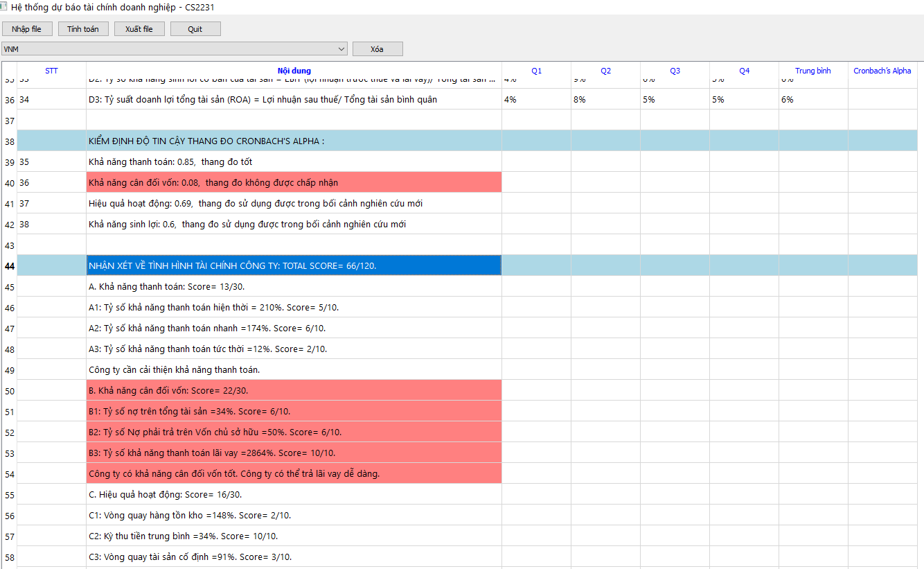Run the Tính toán calculation button
924x569 pixels.
tap(83, 29)
